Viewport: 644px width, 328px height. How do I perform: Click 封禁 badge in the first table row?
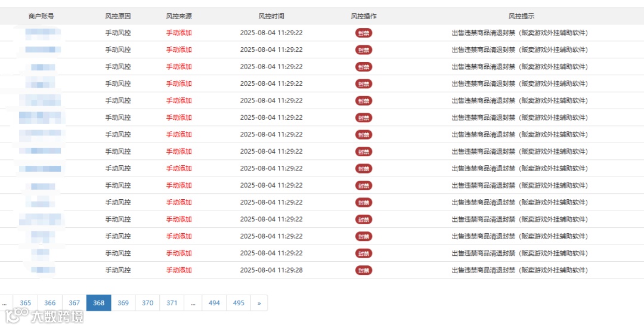point(364,33)
